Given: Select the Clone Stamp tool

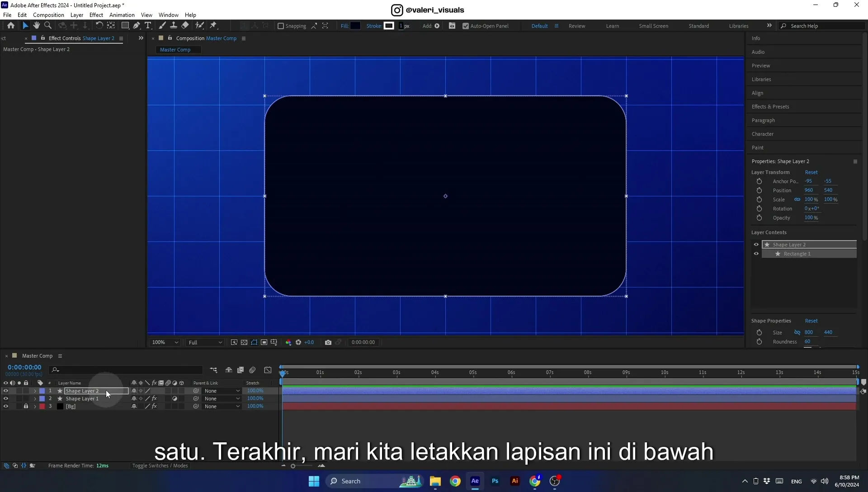Looking at the screenshot, I should [174, 26].
